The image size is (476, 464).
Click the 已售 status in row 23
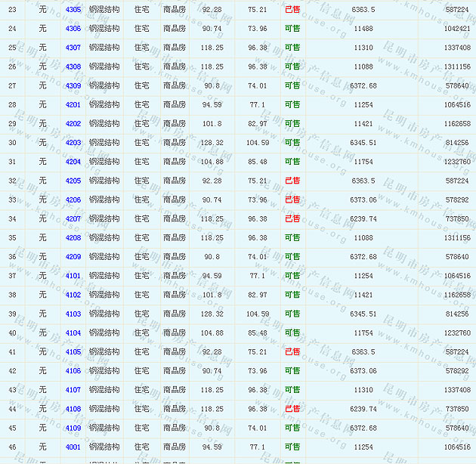point(292,10)
